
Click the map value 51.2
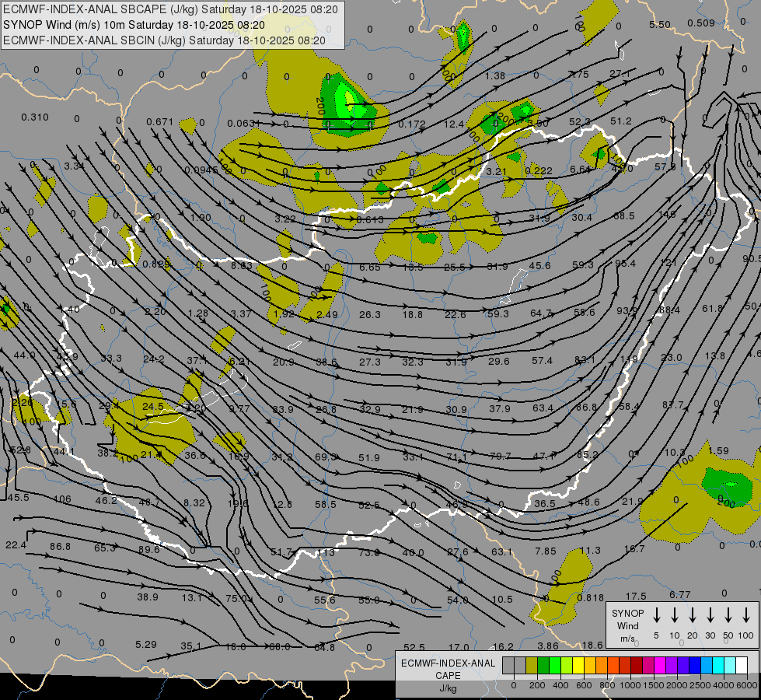tap(621, 121)
